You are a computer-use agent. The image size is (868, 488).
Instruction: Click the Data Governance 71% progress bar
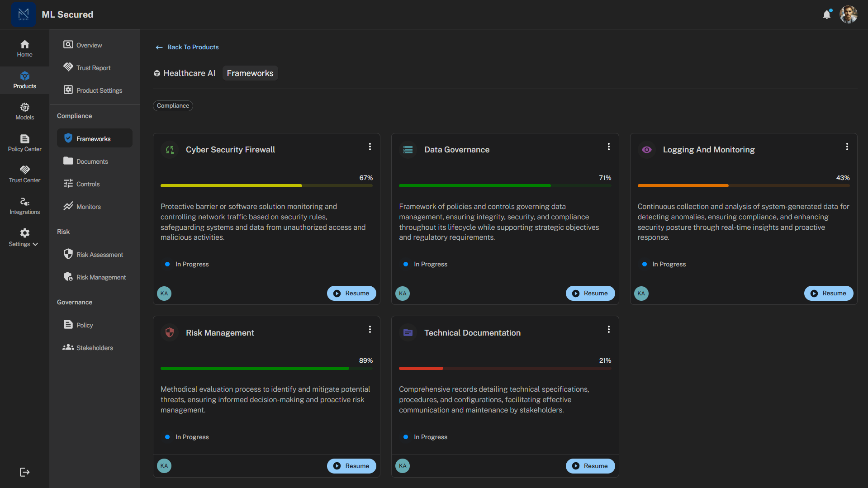[505, 185]
